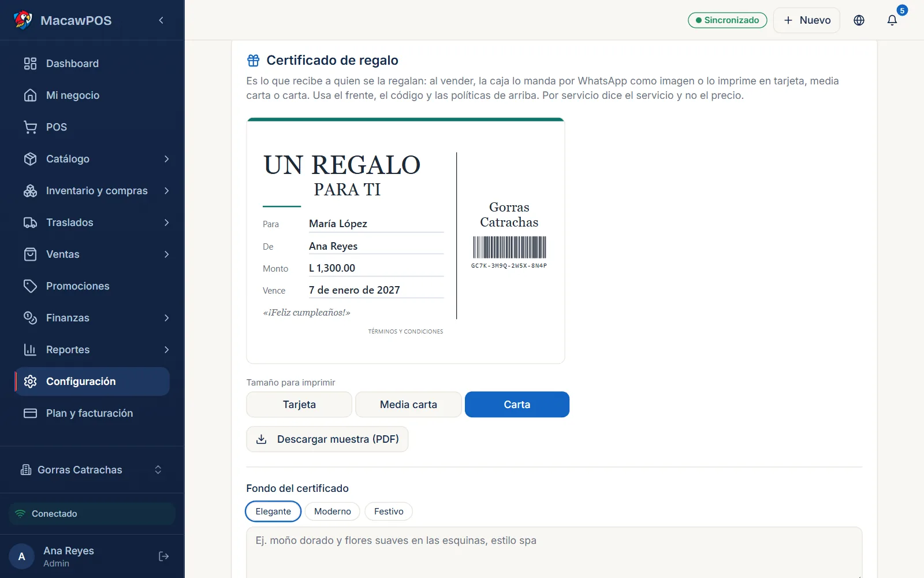This screenshot has width=924, height=578.
Task: Click the Configuración gear icon
Action: point(30,381)
